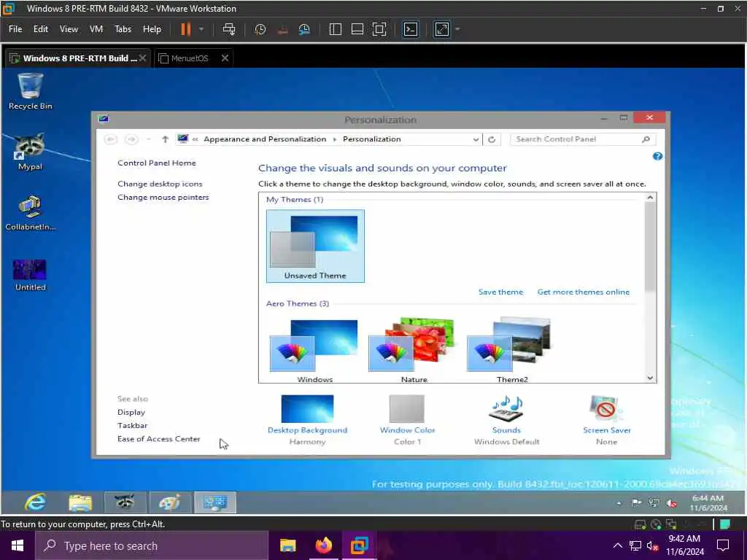This screenshot has width=747, height=560.
Task: Open the File menu in VMware
Action: 15,29
